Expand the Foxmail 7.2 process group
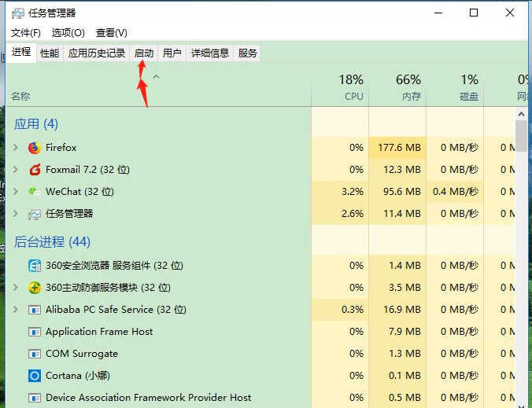 (x=15, y=170)
